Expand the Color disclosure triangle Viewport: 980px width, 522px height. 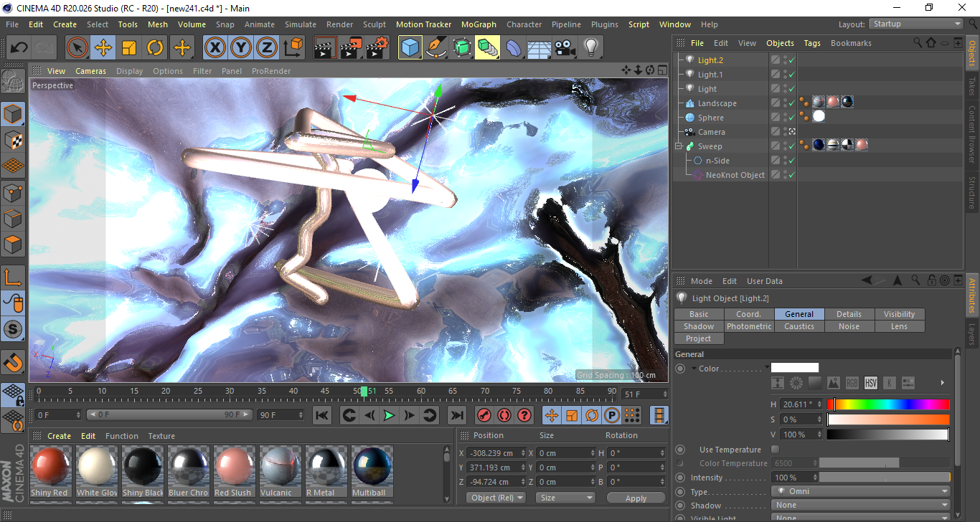pyautogui.click(x=694, y=369)
